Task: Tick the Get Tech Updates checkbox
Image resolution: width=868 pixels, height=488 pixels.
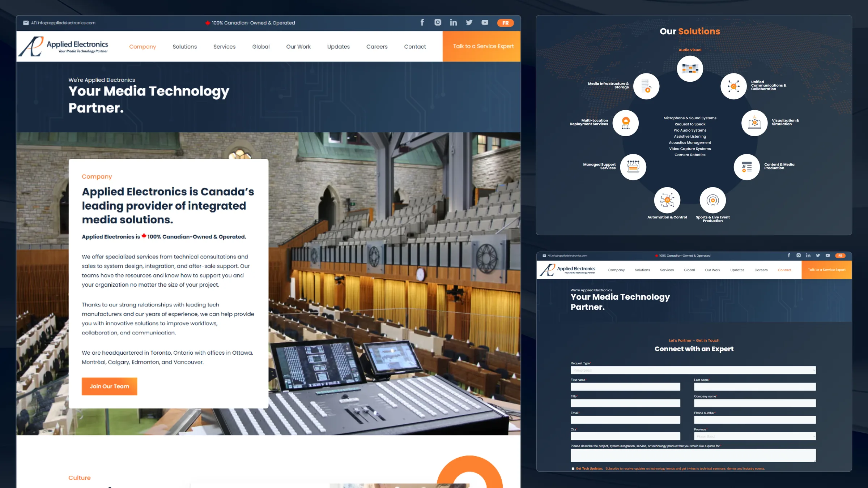Action: pyautogui.click(x=573, y=468)
